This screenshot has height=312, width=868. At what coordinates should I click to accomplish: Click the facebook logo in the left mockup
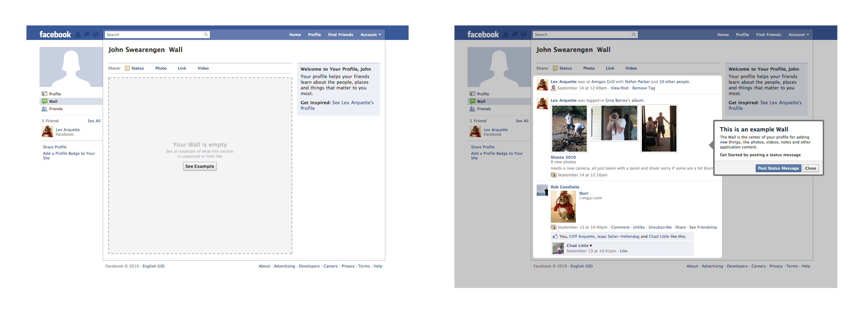click(x=55, y=34)
